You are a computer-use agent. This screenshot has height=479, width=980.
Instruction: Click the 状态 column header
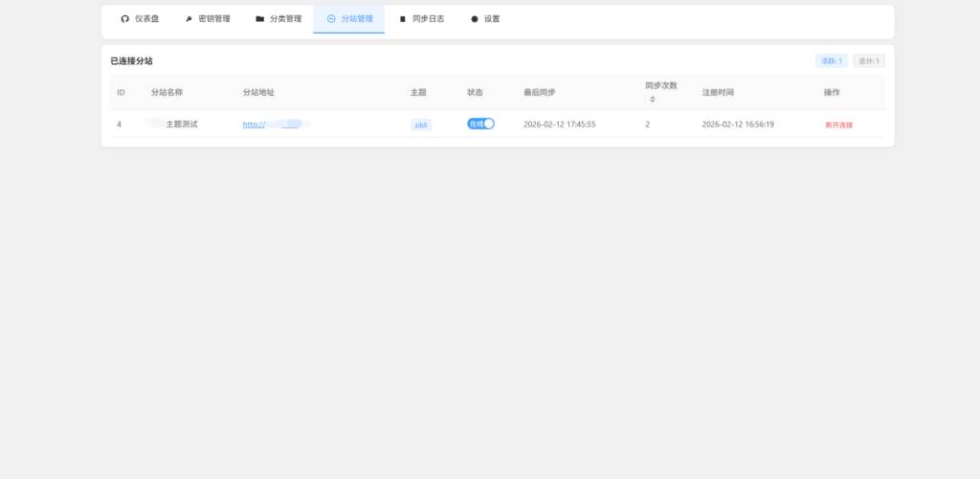475,93
